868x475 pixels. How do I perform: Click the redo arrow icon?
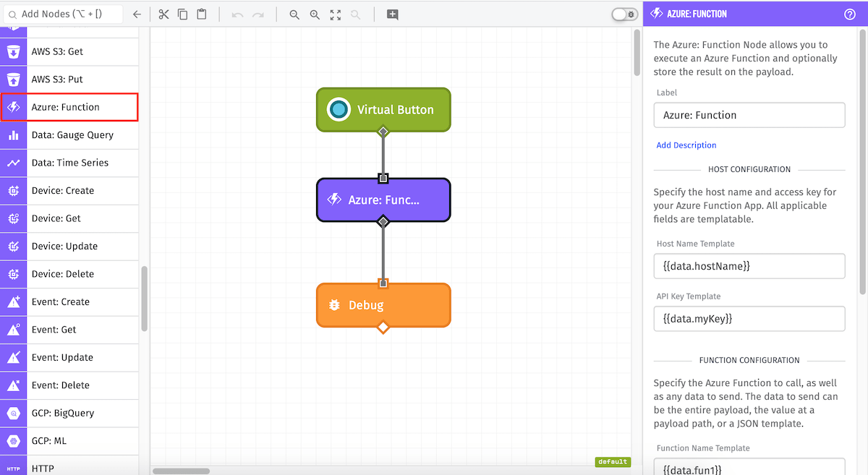[x=258, y=14]
